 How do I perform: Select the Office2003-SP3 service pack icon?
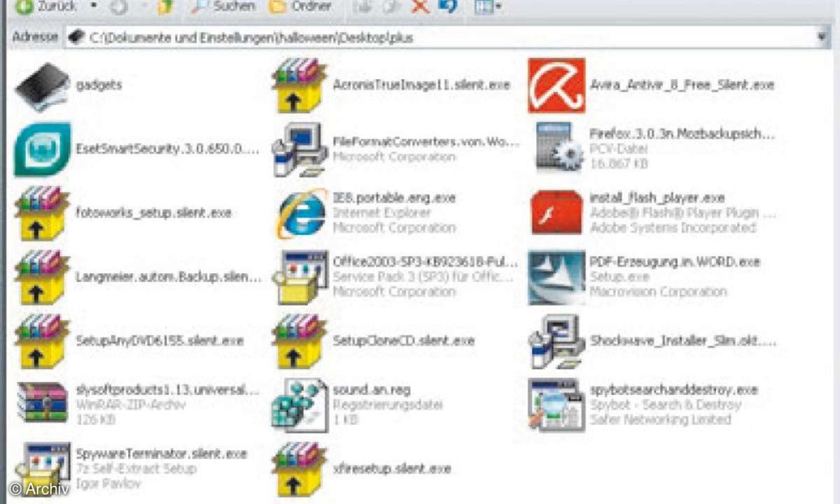302,277
